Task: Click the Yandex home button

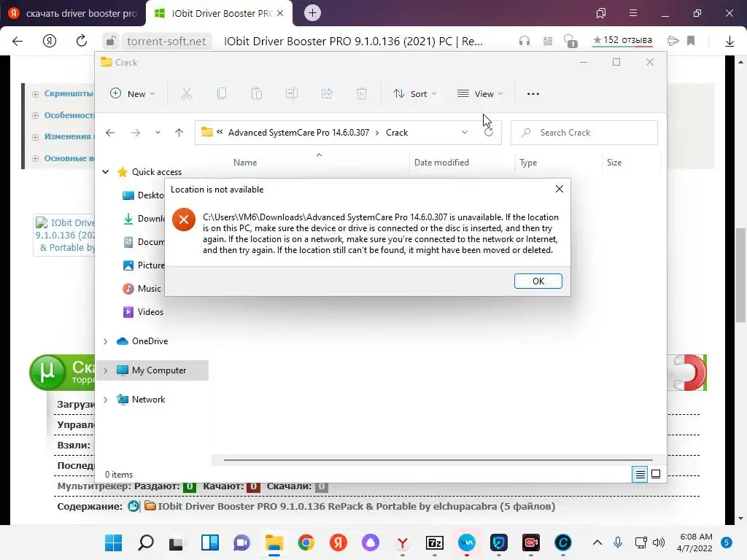Action: click(50, 41)
